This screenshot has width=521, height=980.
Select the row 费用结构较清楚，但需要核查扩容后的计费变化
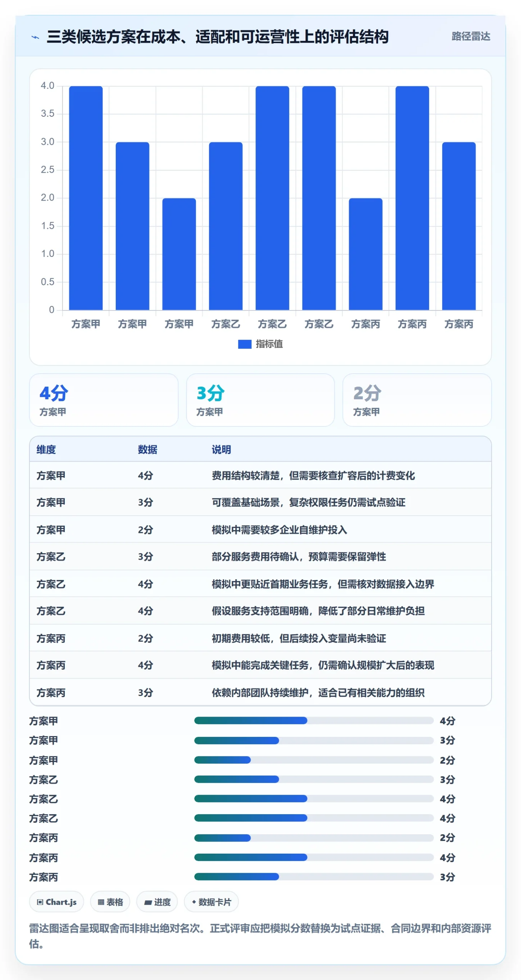point(260,475)
